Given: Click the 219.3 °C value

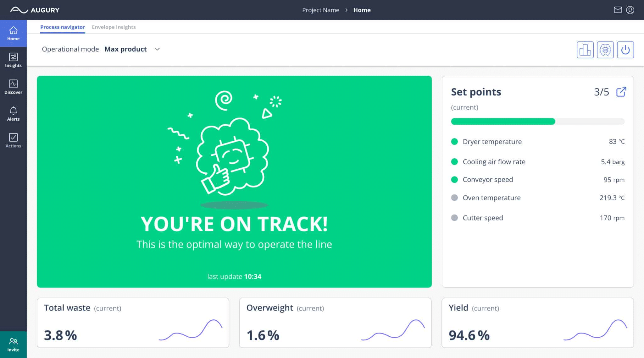Looking at the screenshot, I should [x=612, y=198].
